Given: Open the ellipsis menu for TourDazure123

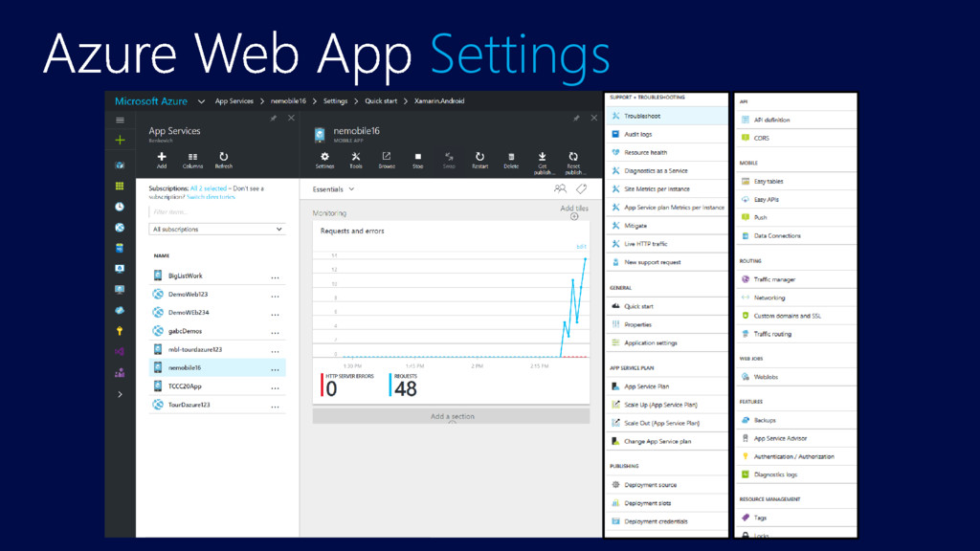Looking at the screenshot, I should coord(275,406).
